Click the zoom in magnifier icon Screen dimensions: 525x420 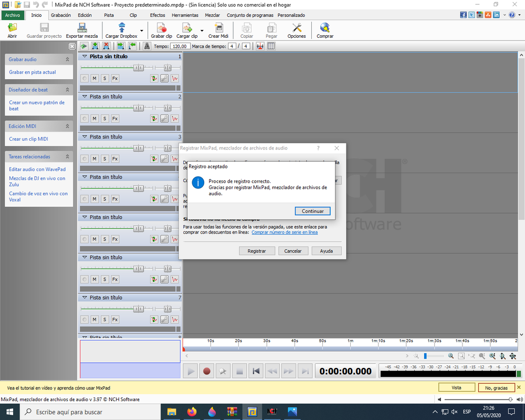point(451,356)
